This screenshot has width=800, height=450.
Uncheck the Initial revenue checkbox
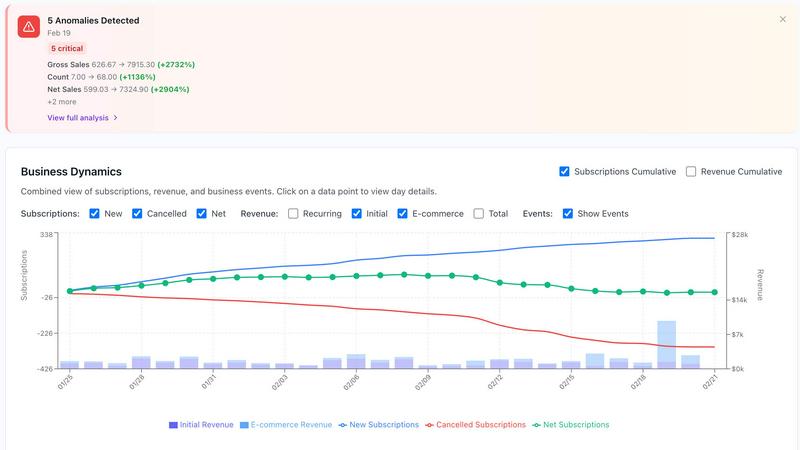click(355, 213)
